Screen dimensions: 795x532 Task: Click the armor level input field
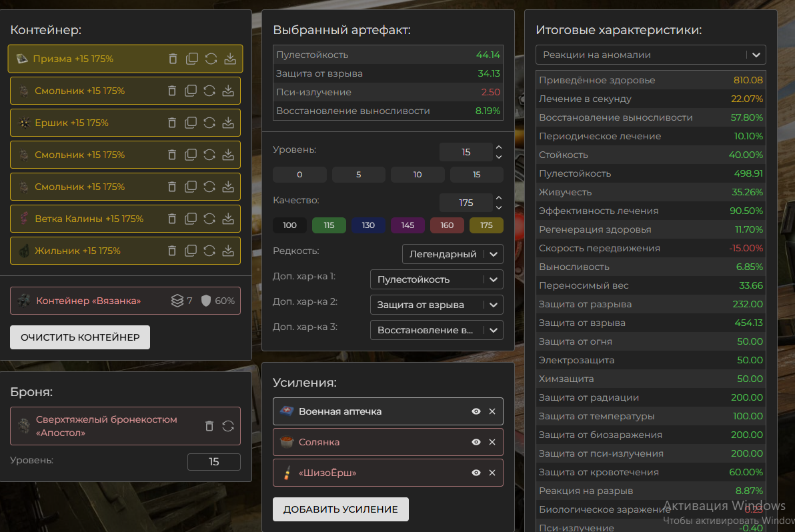213,461
